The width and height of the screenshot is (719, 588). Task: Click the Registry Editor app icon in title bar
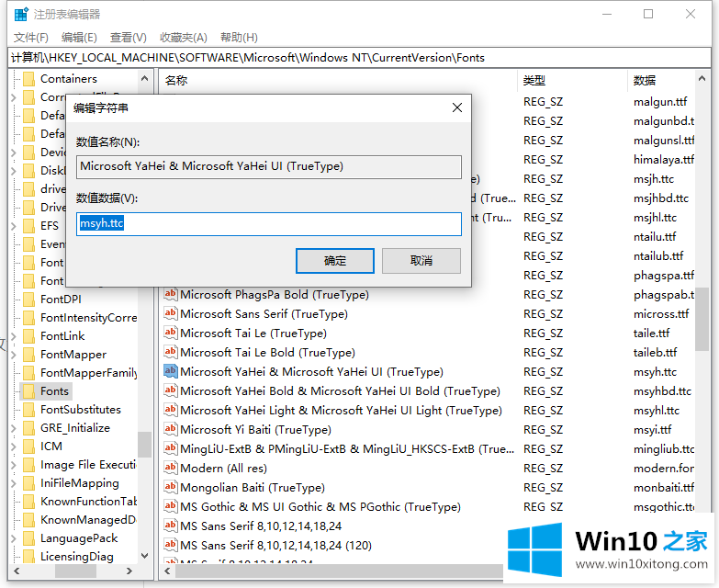coord(20,14)
